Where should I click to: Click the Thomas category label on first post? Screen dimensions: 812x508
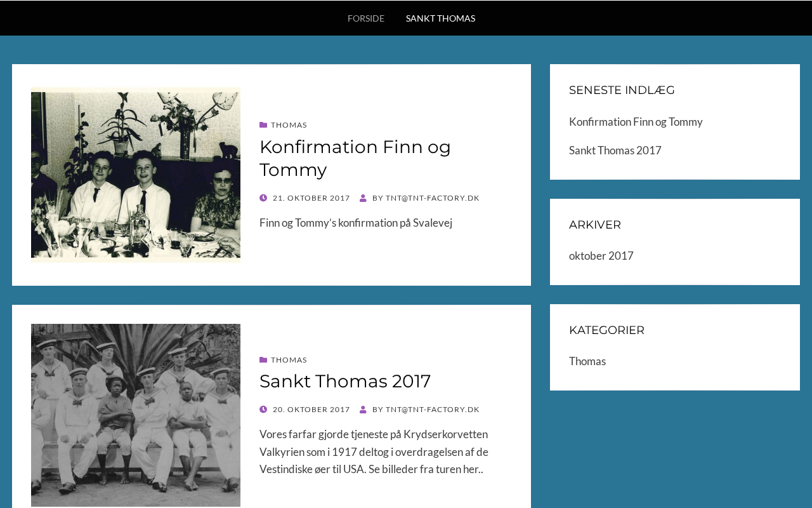click(x=289, y=125)
